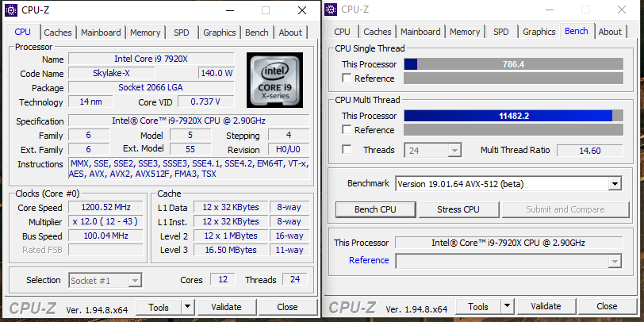Tick the Threads checkbox

pos(347,149)
